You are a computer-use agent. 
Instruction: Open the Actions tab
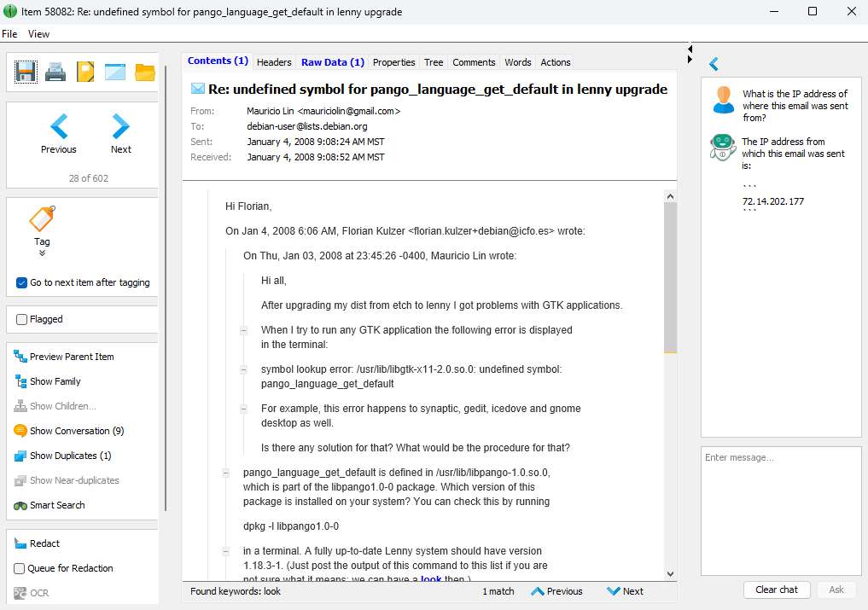click(556, 62)
